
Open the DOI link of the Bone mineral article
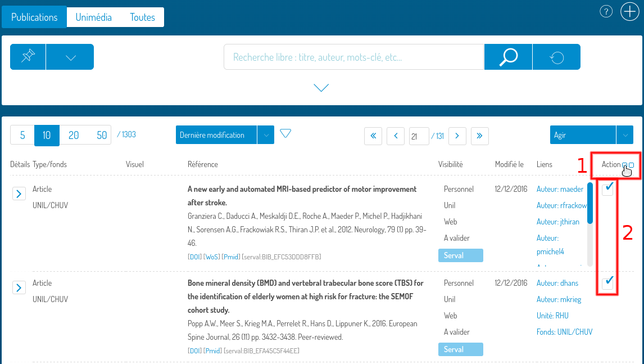click(x=194, y=351)
